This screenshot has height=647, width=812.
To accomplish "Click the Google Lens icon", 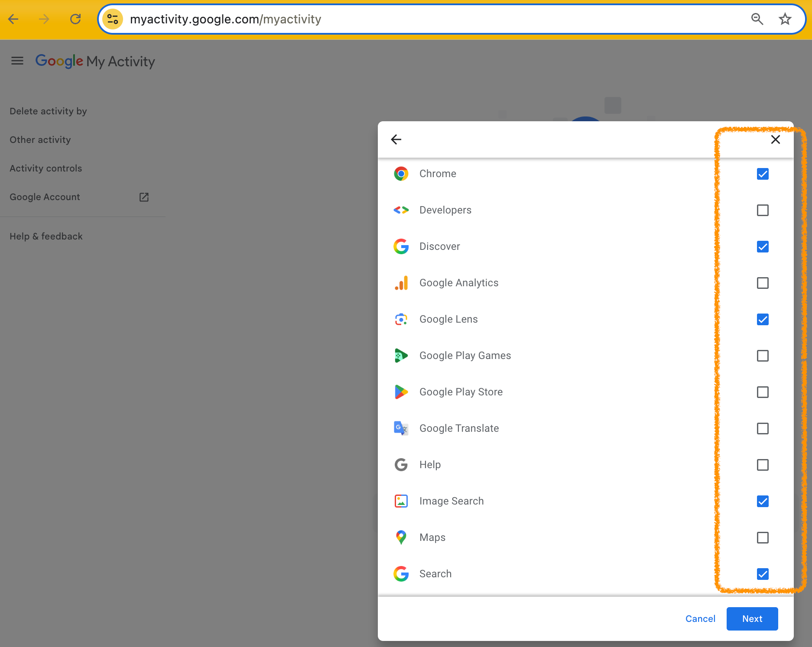I will click(x=401, y=319).
